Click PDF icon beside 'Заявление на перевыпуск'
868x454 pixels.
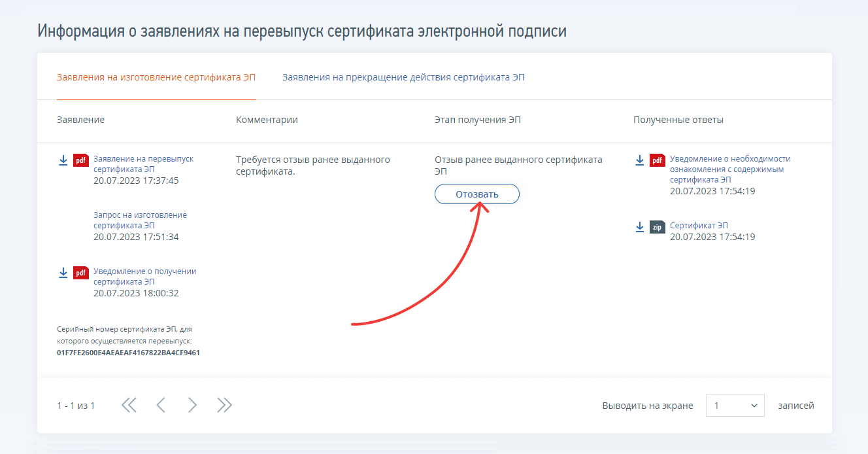click(81, 160)
